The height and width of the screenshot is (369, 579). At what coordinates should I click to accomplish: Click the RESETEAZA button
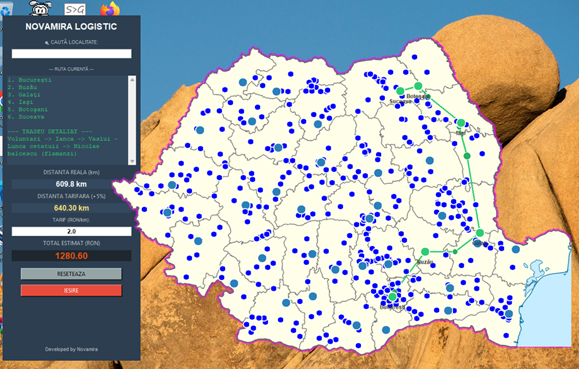(x=71, y=274)
